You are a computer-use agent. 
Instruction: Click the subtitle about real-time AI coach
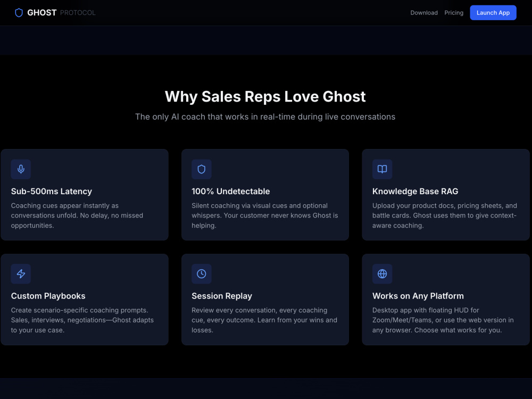point(265,117)
